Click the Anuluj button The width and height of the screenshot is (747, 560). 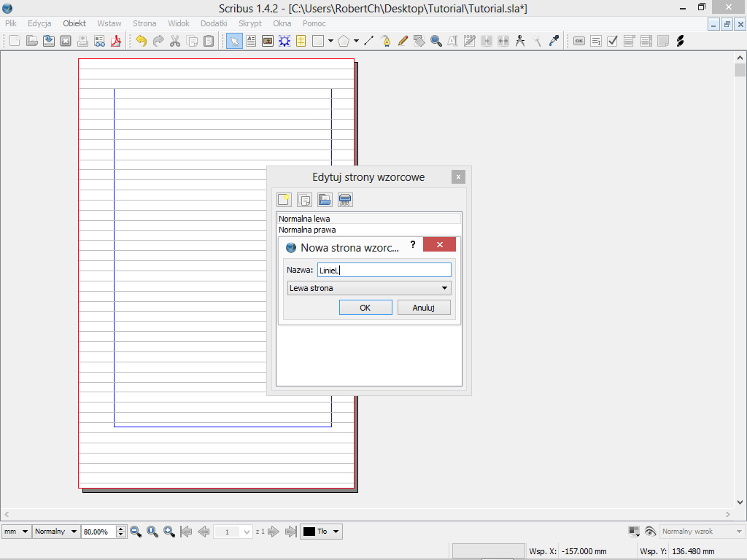[x=423, y=308]
